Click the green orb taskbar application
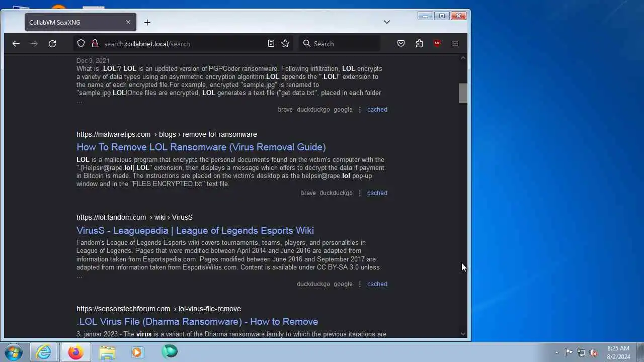Image resolution: width=644 pixels, height=362 pixels. coord(170,351)
